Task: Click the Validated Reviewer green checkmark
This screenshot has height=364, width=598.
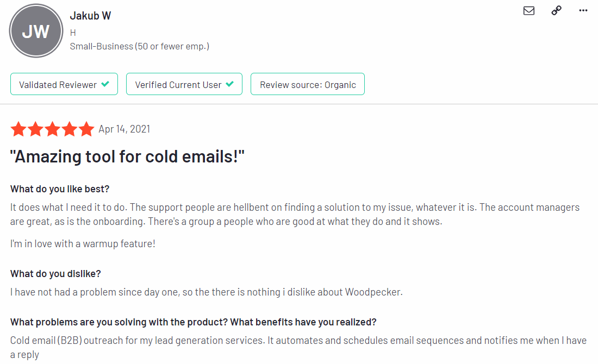Action: coord(105,84)
